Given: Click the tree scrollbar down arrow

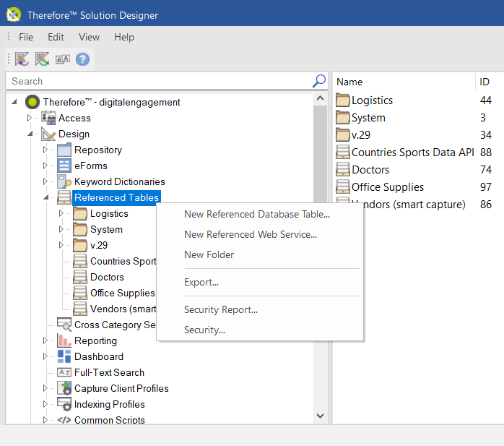Looking at the screenshot, I should (320, 416).
